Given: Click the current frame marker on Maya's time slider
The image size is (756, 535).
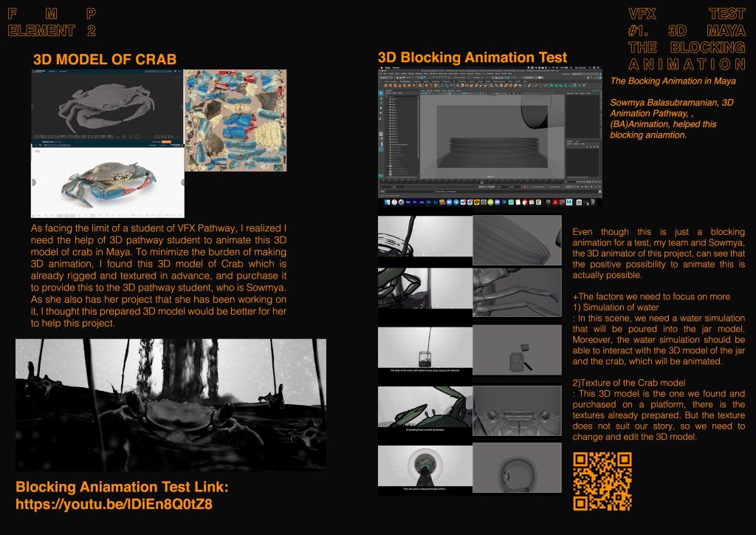Looking at the screenshot, I should (x=484, y=182).
